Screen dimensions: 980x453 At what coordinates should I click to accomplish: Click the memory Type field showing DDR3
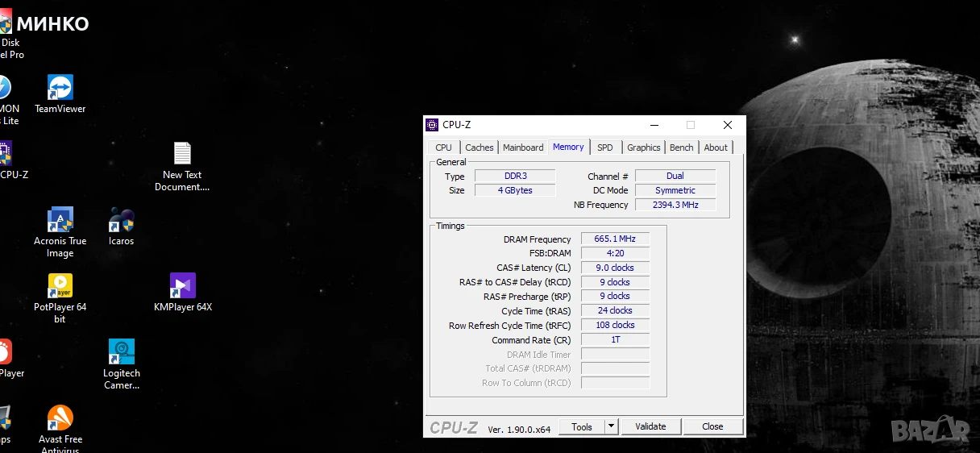point(515,176)
